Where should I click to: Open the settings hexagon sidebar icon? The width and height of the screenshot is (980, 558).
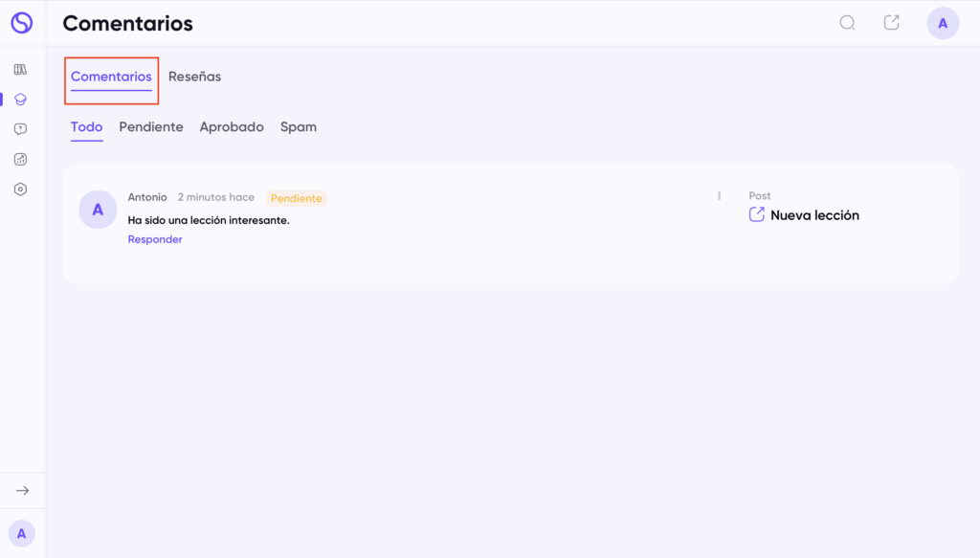(x=21, y=190)
